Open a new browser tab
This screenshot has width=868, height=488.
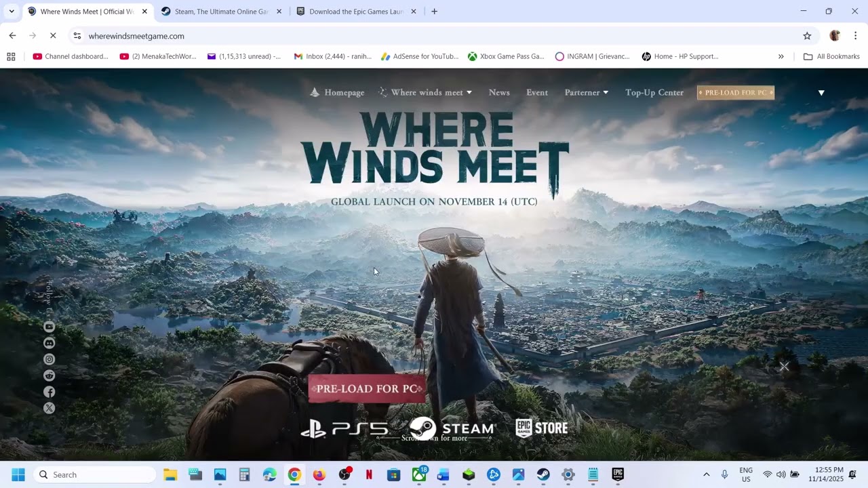[x=435, y=12]
